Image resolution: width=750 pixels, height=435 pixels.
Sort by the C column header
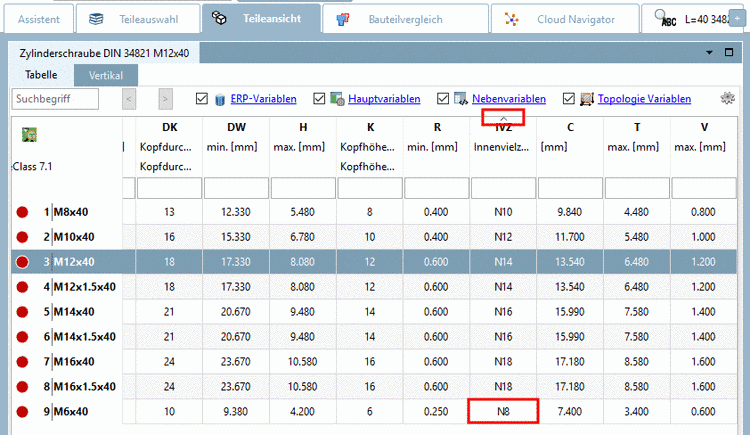tap(570, 127)
